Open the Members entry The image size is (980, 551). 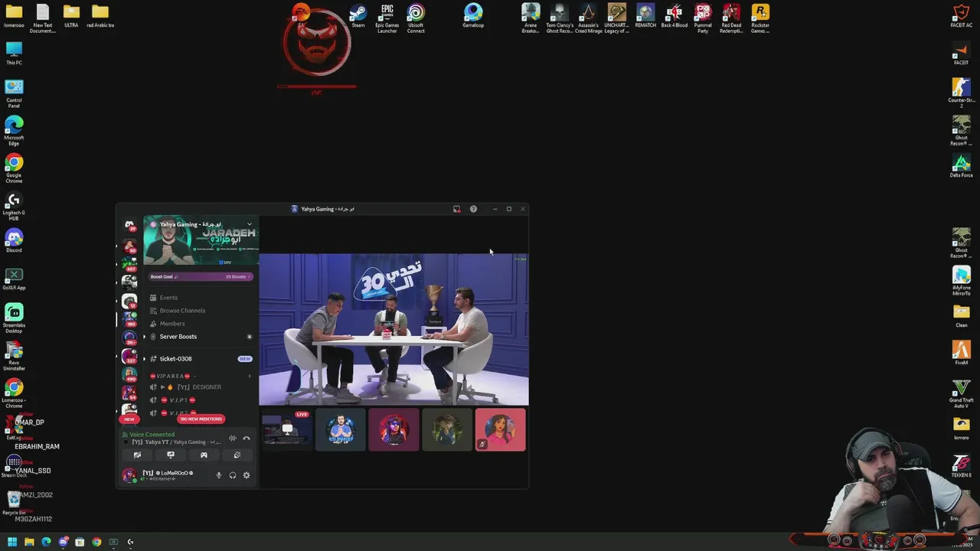click(x=172, y=324)
